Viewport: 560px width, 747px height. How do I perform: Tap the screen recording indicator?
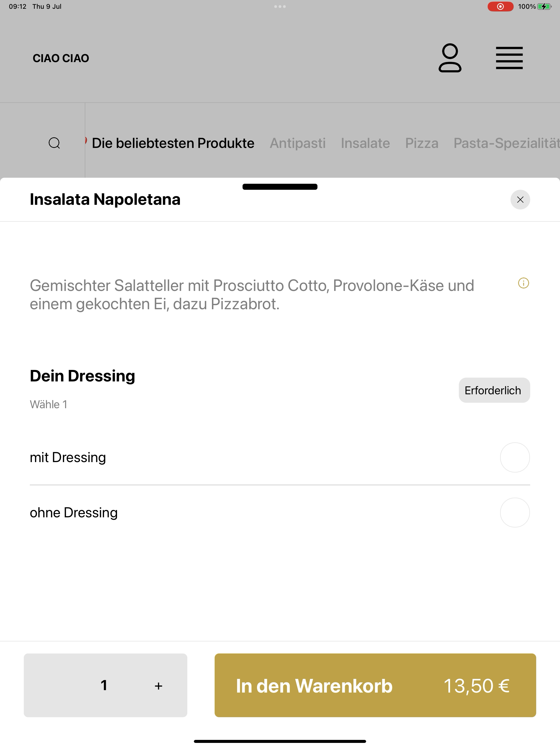click(x=500, y=6)
